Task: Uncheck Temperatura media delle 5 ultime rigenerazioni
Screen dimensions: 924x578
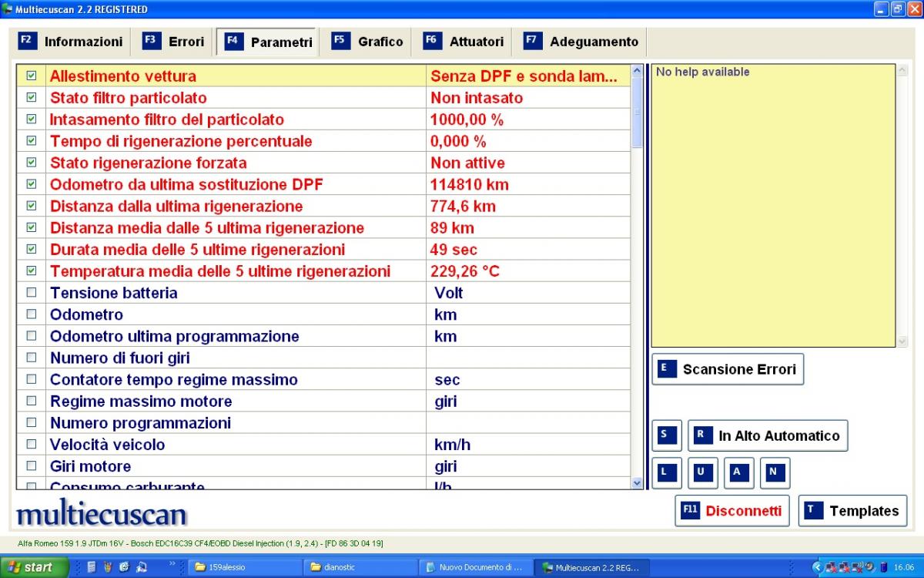Action: (x=32, y=271)
